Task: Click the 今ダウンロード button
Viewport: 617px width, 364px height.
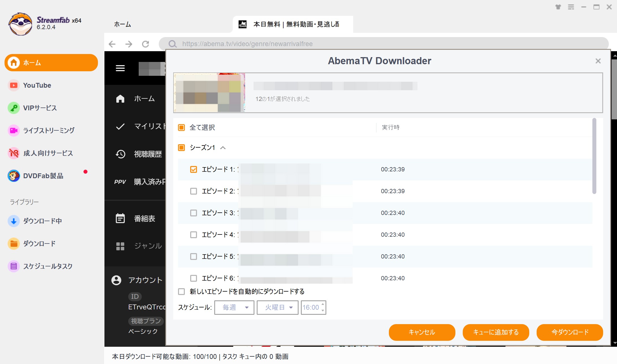Action: (x=570, y=332)
